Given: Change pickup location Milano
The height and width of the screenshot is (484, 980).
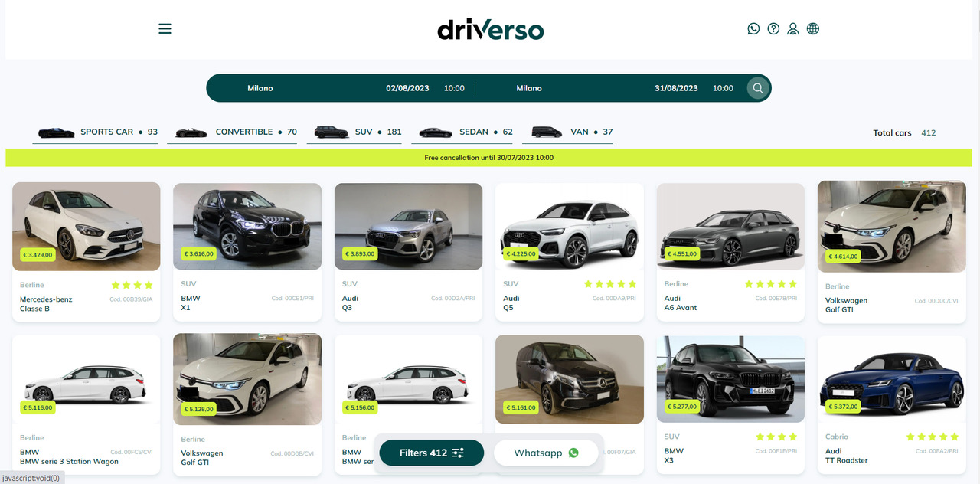Looking at the screenshot, I should (260, 88).
